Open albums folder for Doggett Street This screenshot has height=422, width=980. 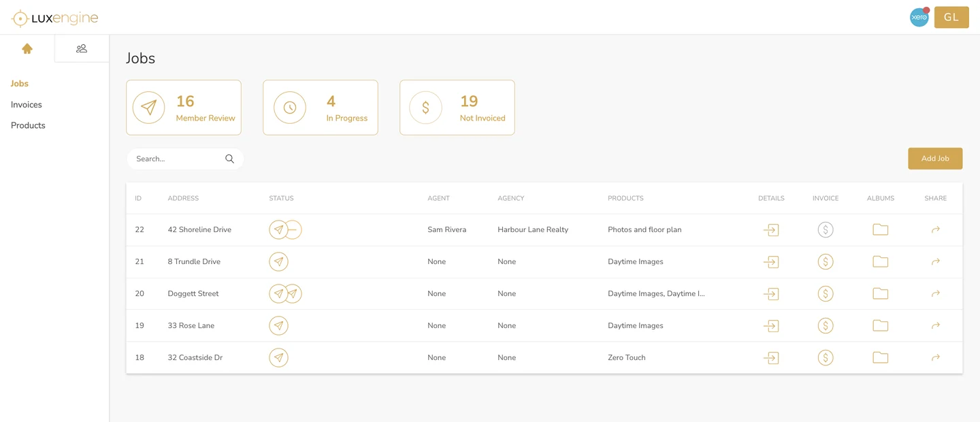881,294
